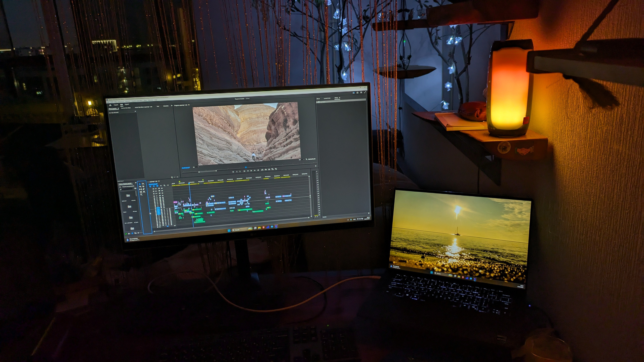Open the Sequence menu

pyautogui.click(x=121, y=102)
